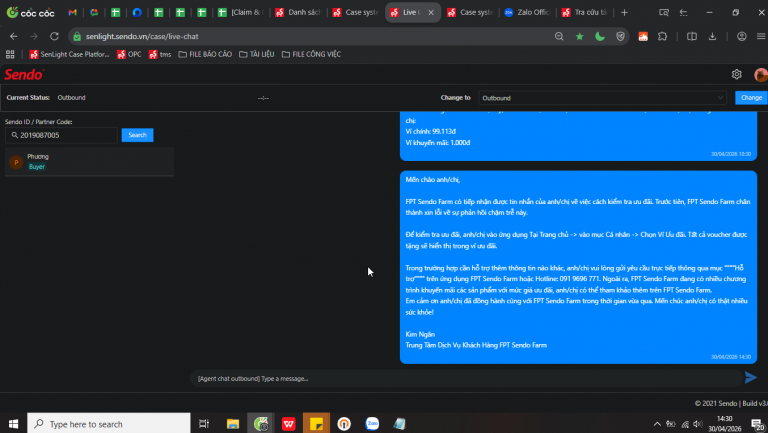The image size is (768, 433).
Task: Open the Gmail pinned tab
Action: 72,12
